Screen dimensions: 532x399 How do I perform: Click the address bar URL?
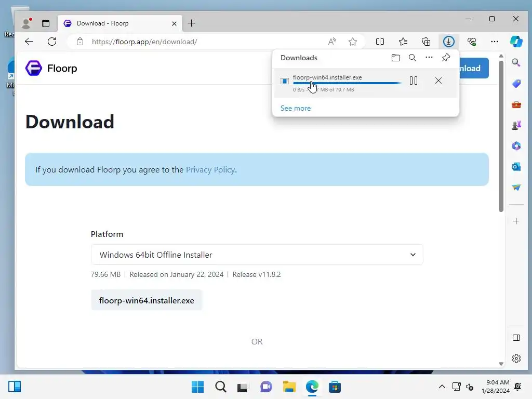[x=144, y=42]
